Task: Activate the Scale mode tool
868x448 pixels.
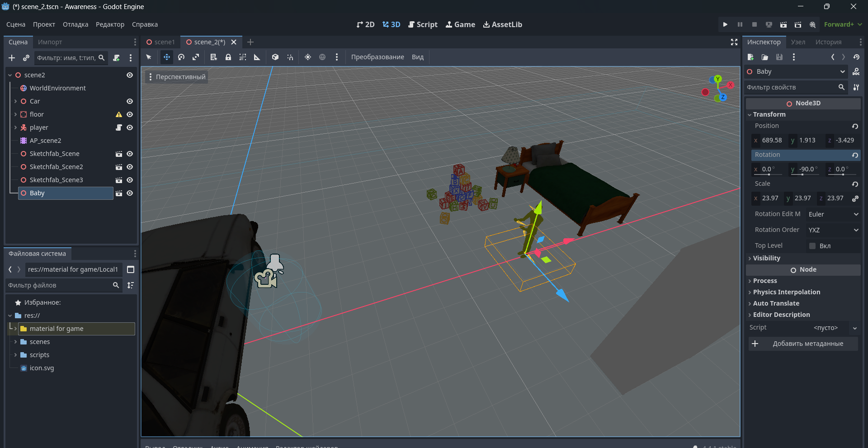Action: point(196,57)
